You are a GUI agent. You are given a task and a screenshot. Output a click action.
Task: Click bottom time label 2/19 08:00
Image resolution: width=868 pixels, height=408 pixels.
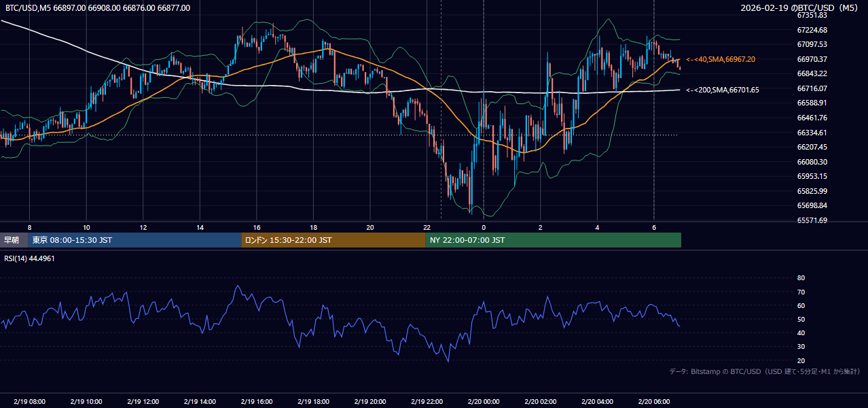point(29,402)
